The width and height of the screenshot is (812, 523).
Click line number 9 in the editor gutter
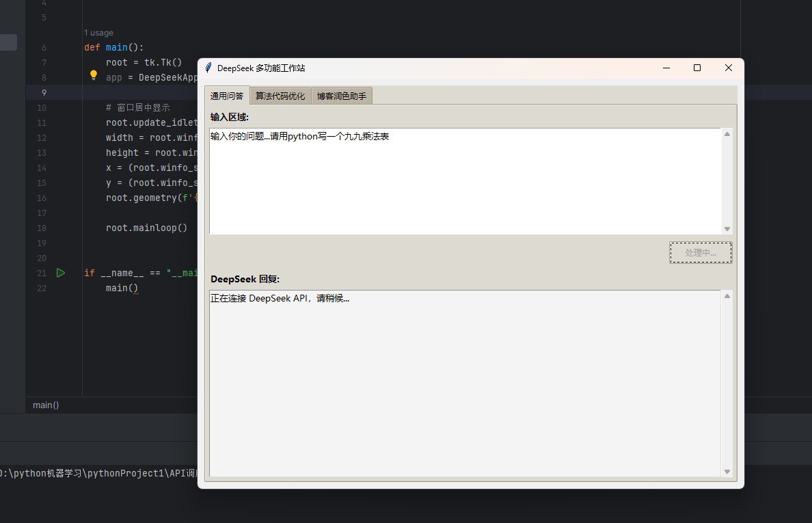coord(44,93)
